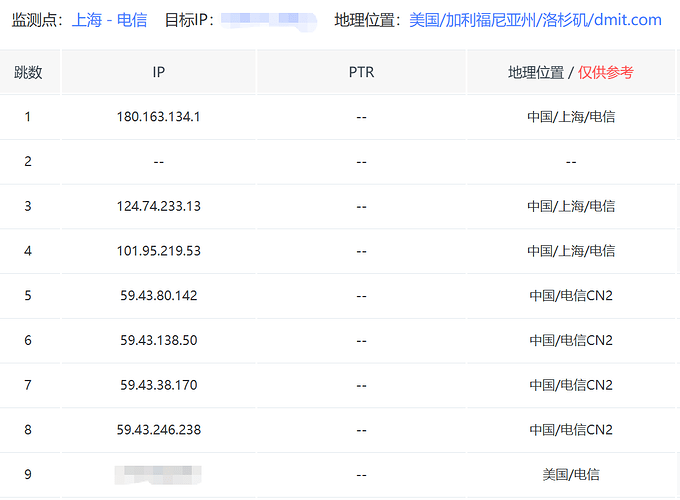680x500 pixels.
Task: Click the blurred IP in hop 9
Action: pyautogui.click(x=158, y=475)
